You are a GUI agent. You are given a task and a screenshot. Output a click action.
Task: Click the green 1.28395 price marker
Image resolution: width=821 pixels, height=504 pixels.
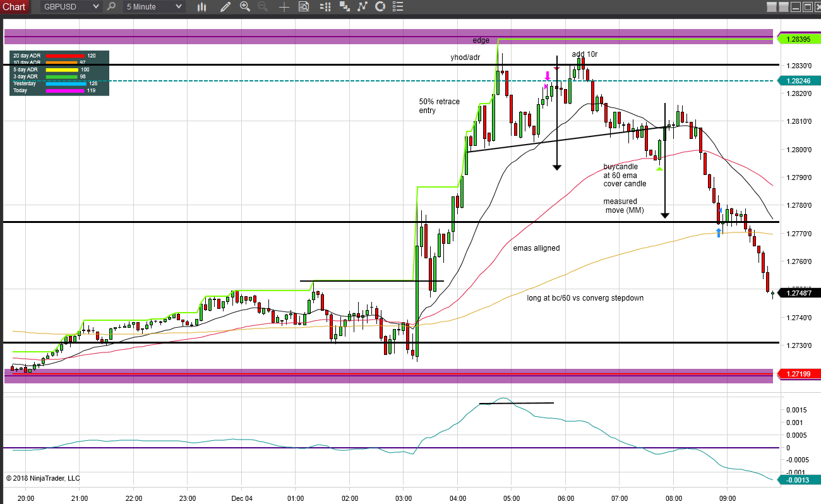799,39
